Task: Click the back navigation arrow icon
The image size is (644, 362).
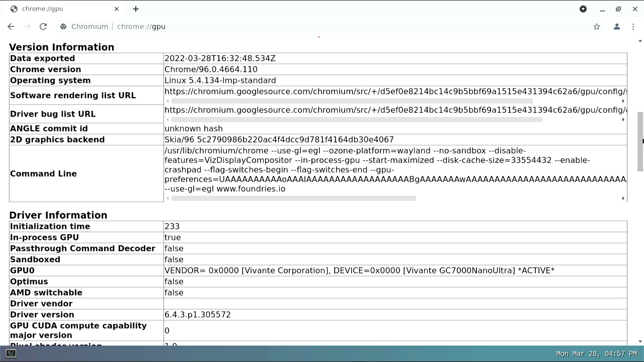Action: pos(11,26)
